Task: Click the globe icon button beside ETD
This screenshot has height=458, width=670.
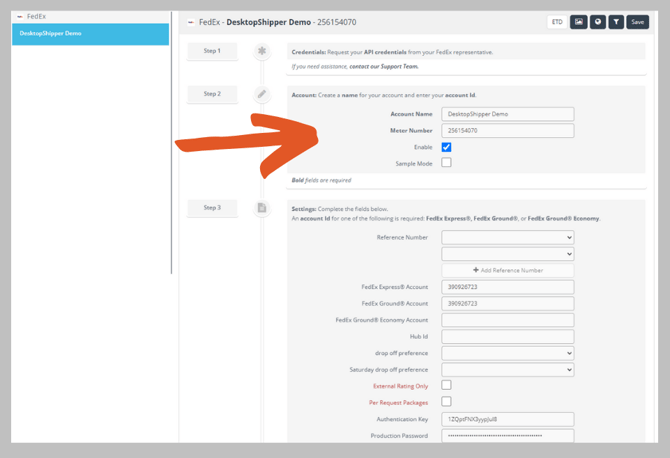Action: (x=598, y=22)
